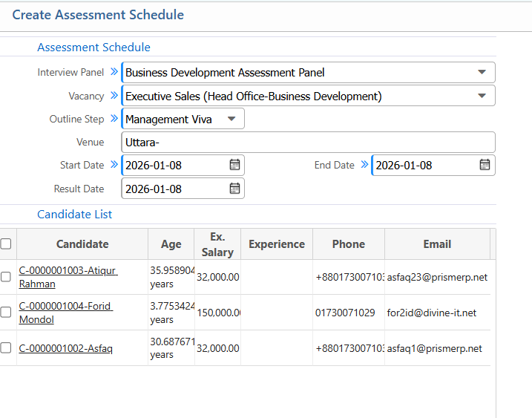This screenshot has height=418, width=532.
Task: Click double-chevron icon beside Outline Step
Action: click(x=114, y=119)
